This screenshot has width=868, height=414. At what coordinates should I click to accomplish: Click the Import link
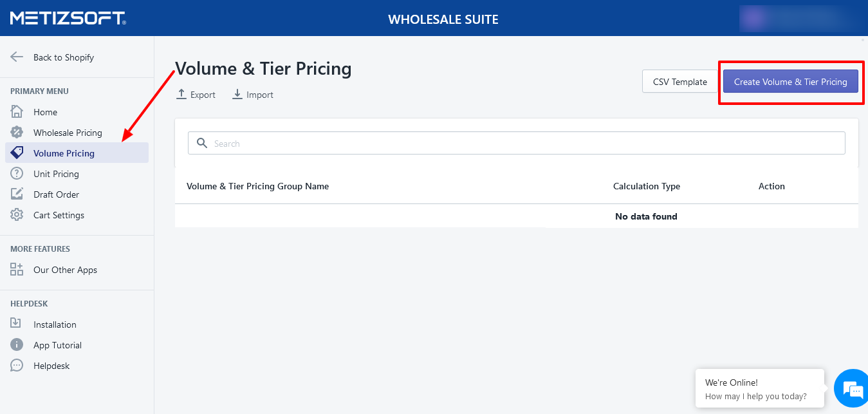click(253, 95)
